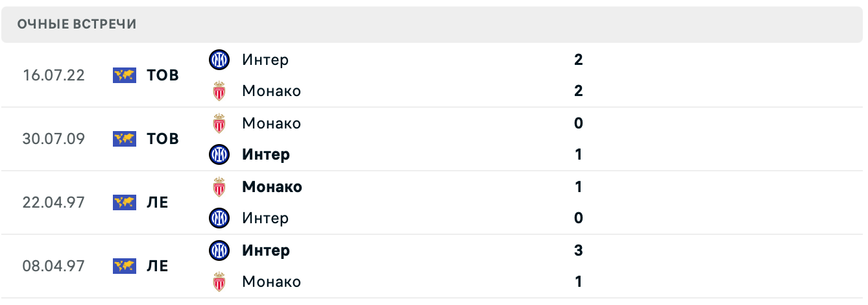
Task: Select the bold Интер name in 08.04.97 match
Action: pyautogui.click(x=266, y=250)
